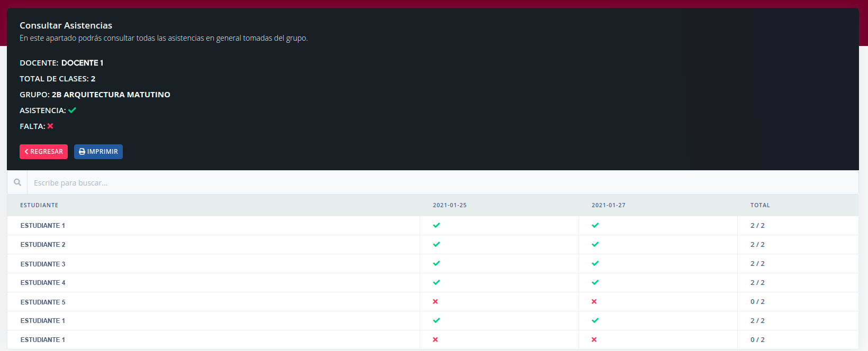Click the TOTAL column header

tap(759, 205)
